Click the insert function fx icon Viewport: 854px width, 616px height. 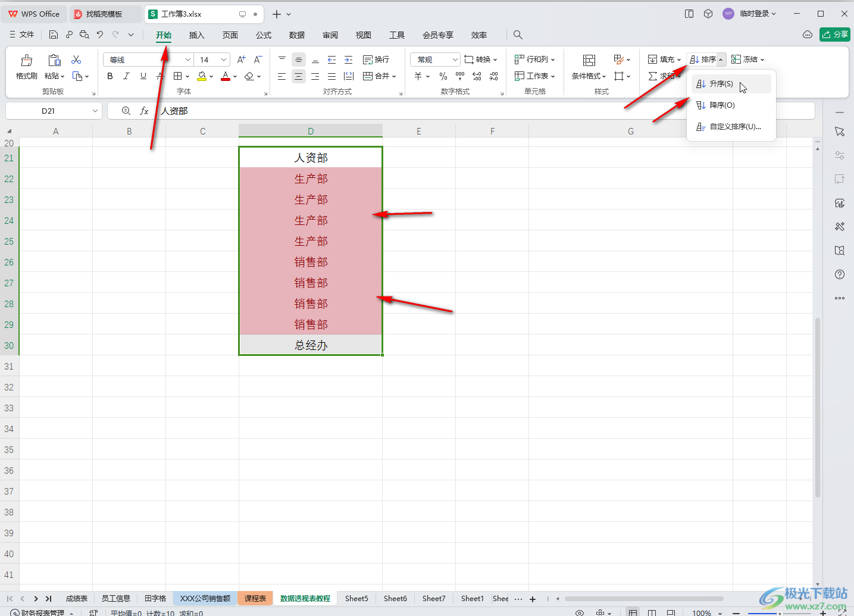coord(144,111)
